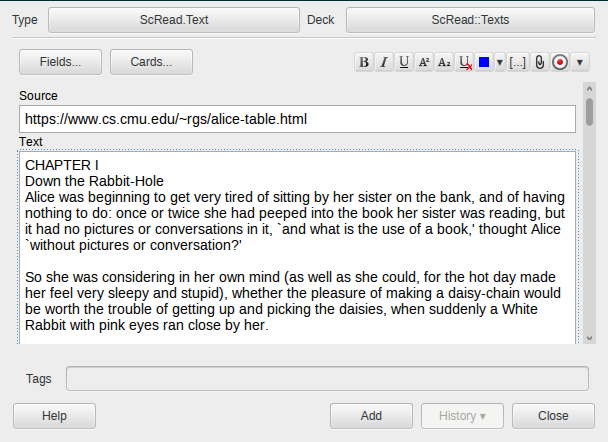This screenshot has width=608, height=442.
Task: Open the advanced editor options dropdown arrow
Action: [x=580, y=62]
